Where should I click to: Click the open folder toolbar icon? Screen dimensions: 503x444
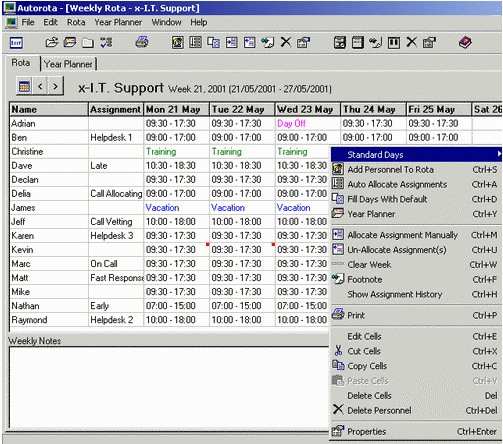click(52, 42)
